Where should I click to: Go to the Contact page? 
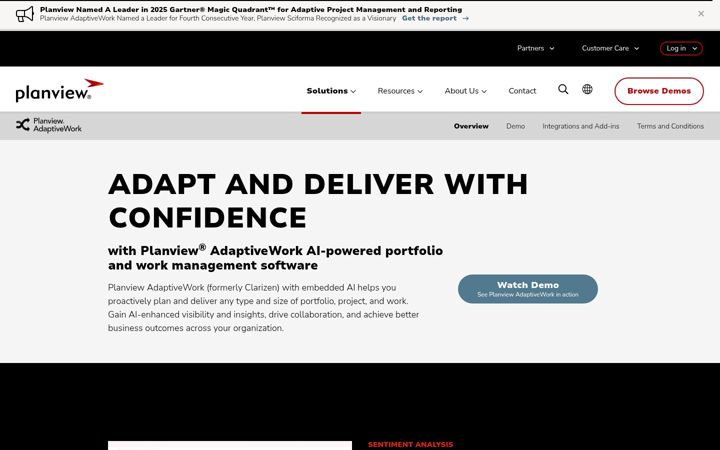tap(522, 91)
